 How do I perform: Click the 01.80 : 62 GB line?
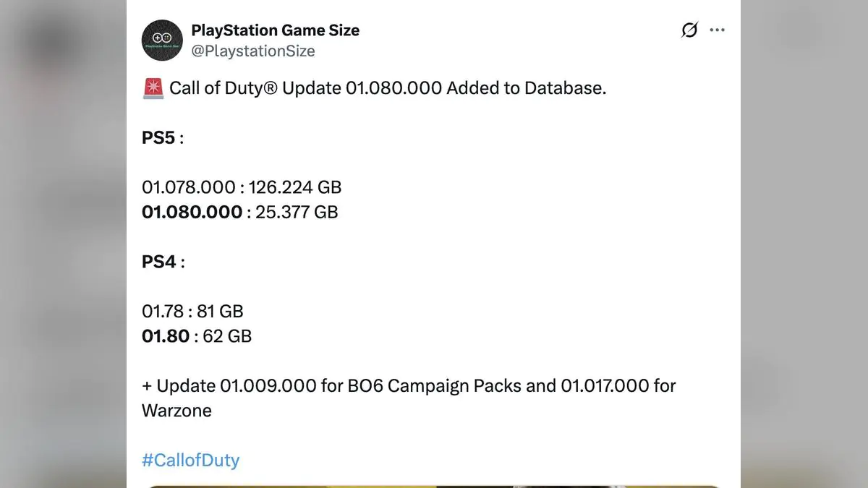point(196,336)
